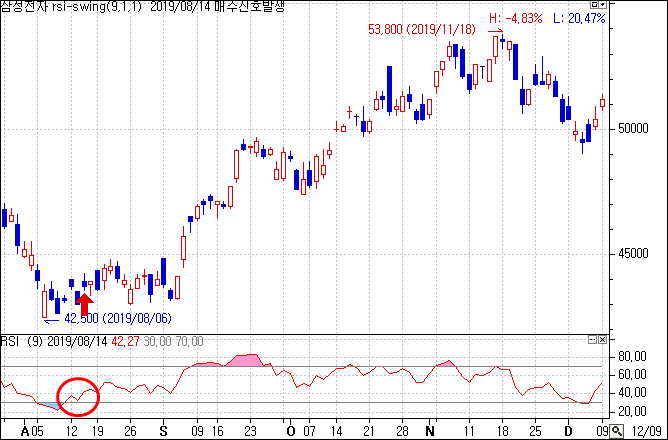Close the RSI indicator pane
The width and height of the screenshot is (668, 440).
point(602,339)
